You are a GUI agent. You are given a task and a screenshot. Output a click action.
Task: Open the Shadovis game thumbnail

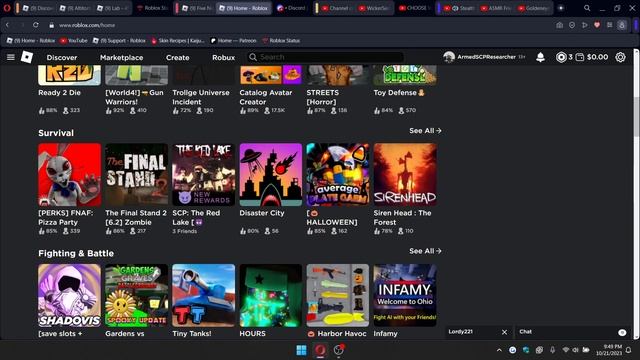[x=69, y=295]
